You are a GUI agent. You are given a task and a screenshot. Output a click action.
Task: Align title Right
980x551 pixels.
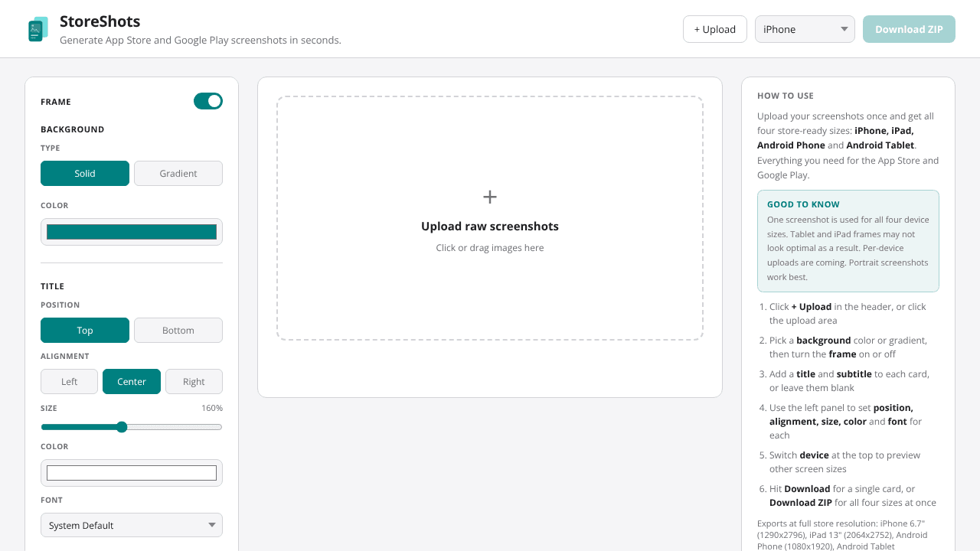[x=194, y=382]
